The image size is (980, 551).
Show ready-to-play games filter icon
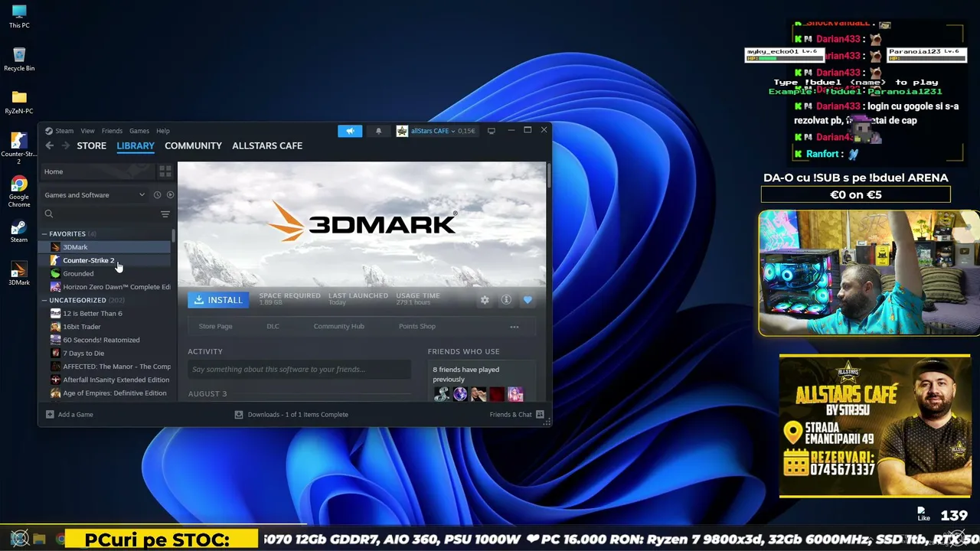pos(170,195)
